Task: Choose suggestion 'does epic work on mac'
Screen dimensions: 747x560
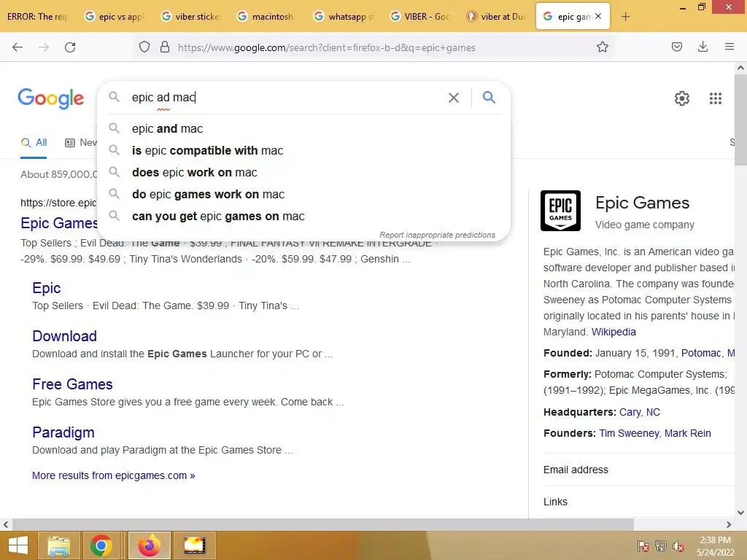Action: pyautogui.click(x=304, y=172)
